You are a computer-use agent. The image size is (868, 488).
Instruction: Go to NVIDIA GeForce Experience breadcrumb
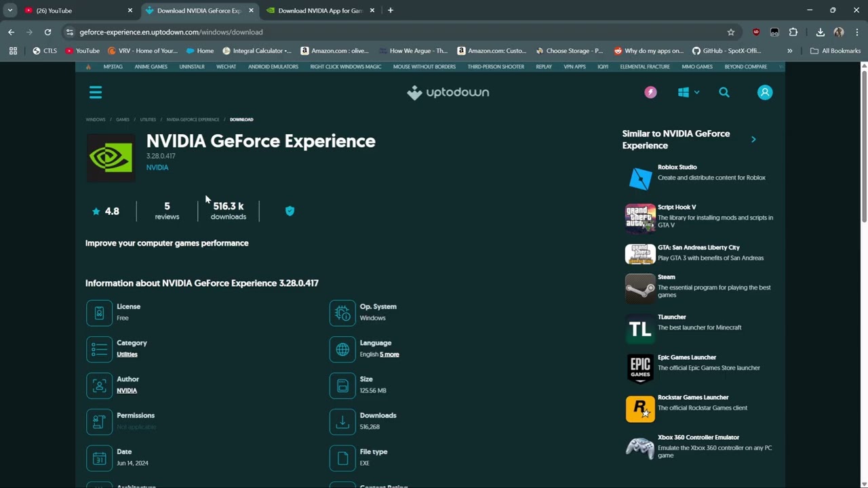click(x=193, y=119)
